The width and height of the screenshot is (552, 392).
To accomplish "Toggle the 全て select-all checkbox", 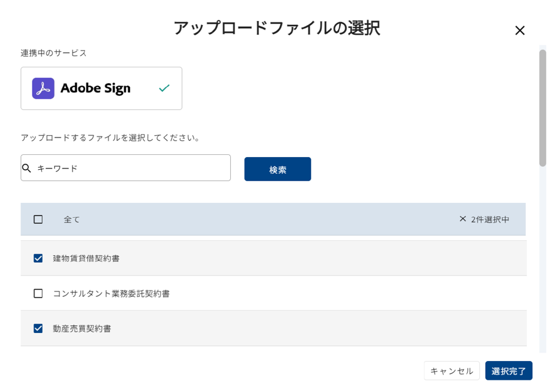I will pos(38,219).
